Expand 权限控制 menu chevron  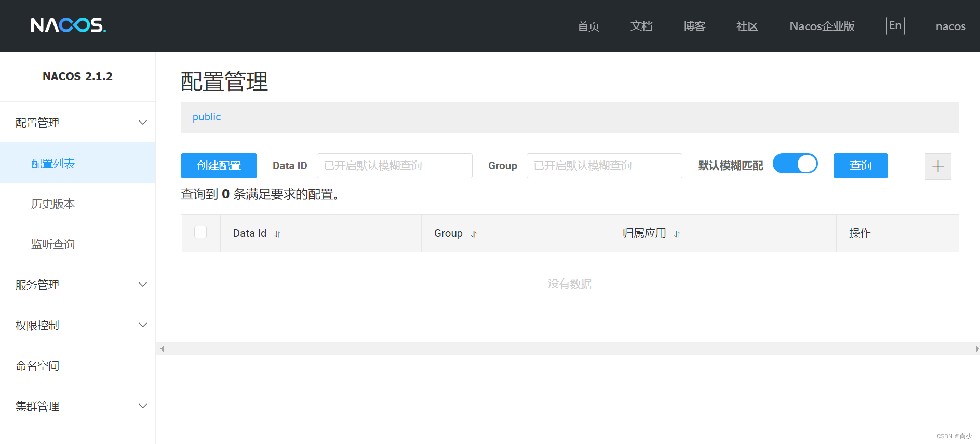143,325
